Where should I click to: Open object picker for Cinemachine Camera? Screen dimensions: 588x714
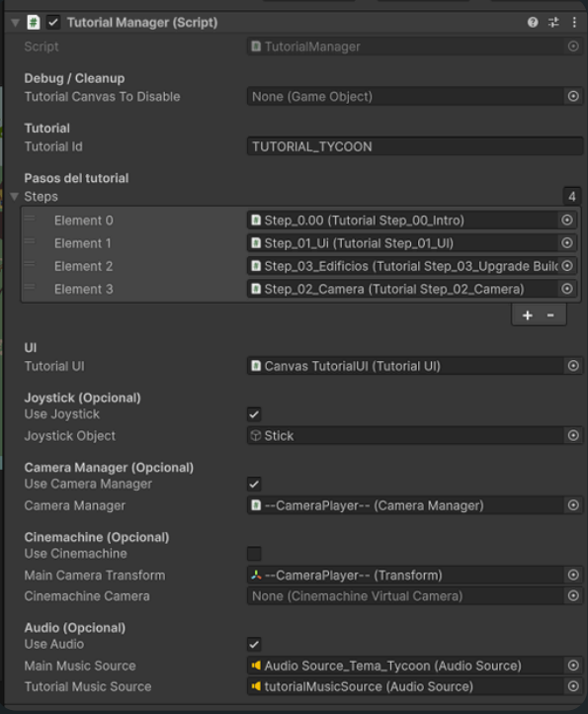click(573, 596)
